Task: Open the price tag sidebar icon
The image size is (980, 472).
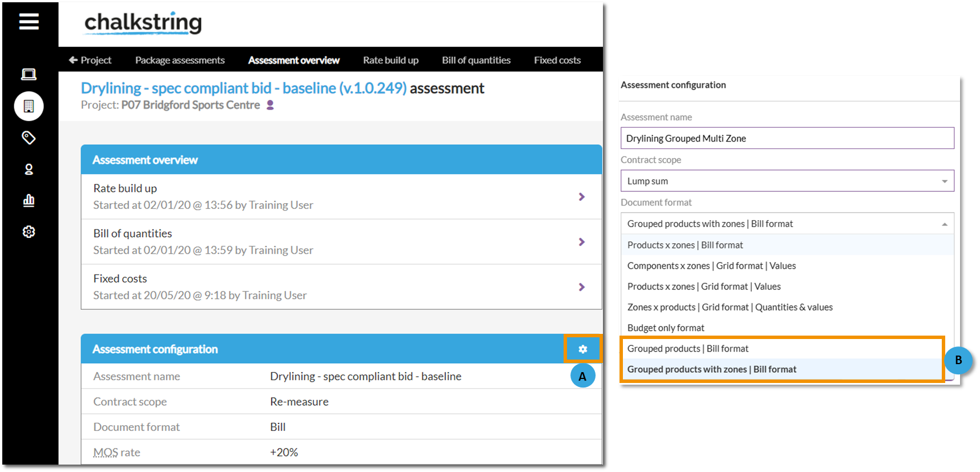Action: pyautogui.click(x=29, y=138)
